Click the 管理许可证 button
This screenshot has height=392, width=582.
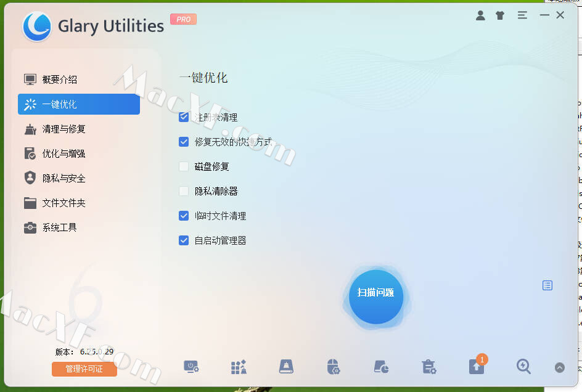click(x=84, y=369)
